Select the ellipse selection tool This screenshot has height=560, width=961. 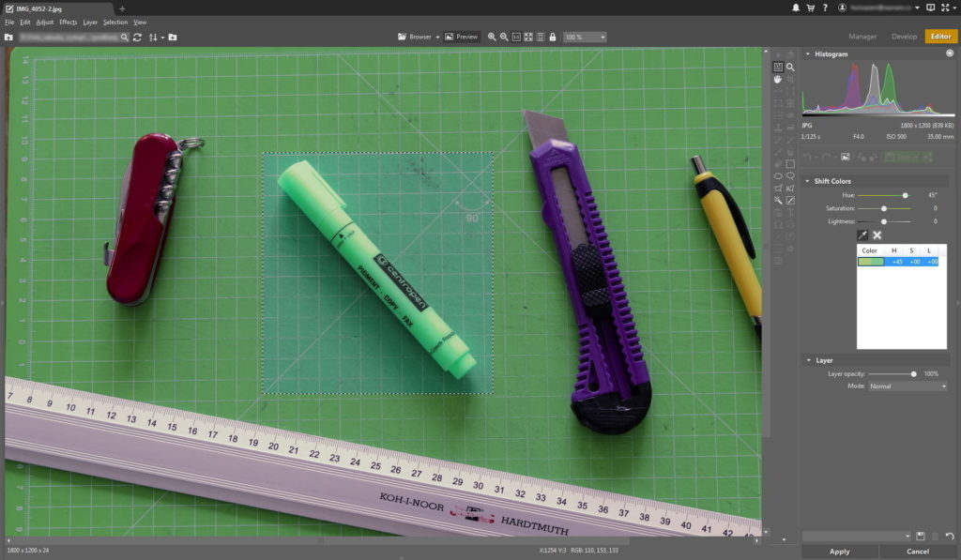click(778, 175)
